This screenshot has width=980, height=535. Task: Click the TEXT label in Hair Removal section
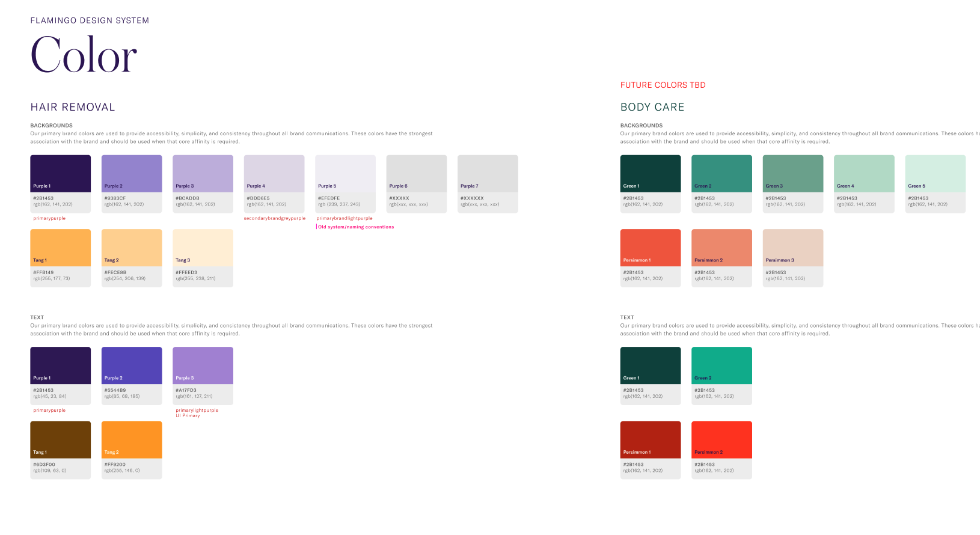point(37,317)
